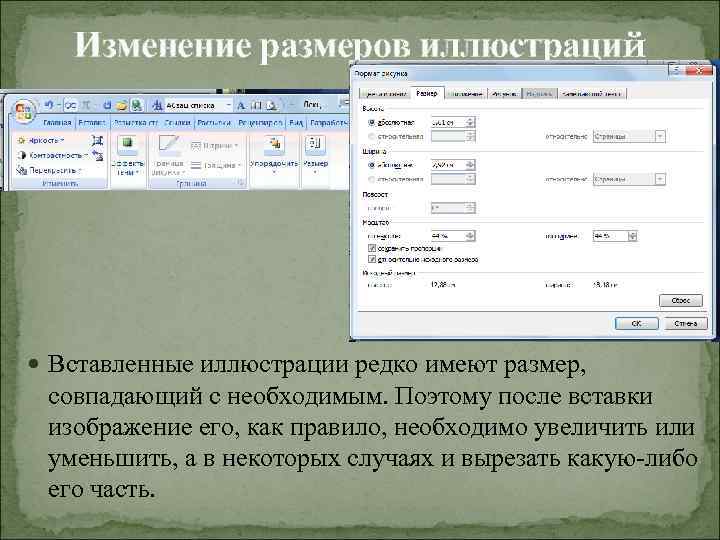The image size is (720, 540).
Task: Adjust the absolute width spinner arrows
Action: coord(470,165)
